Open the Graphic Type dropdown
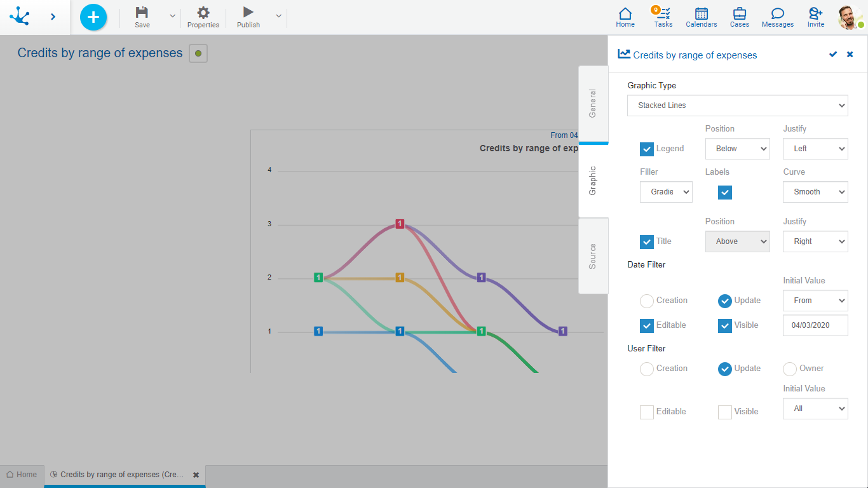Screen dimensions: 868x488 738,105
